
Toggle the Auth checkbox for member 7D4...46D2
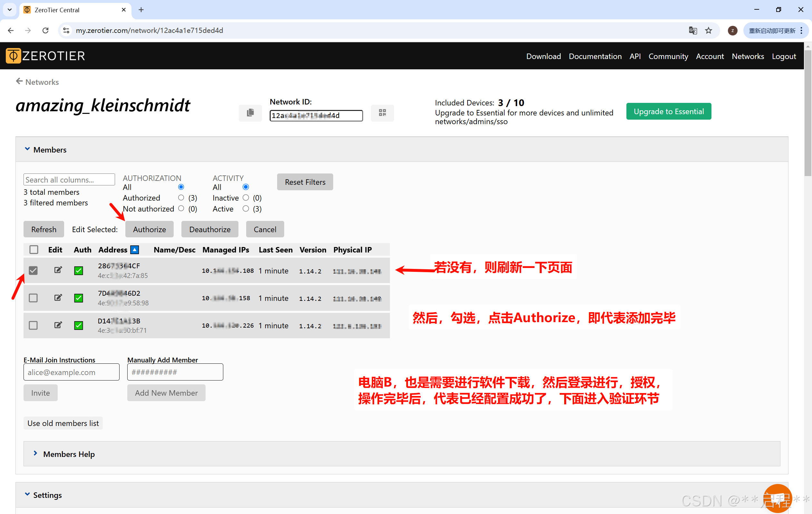(79, 298)
